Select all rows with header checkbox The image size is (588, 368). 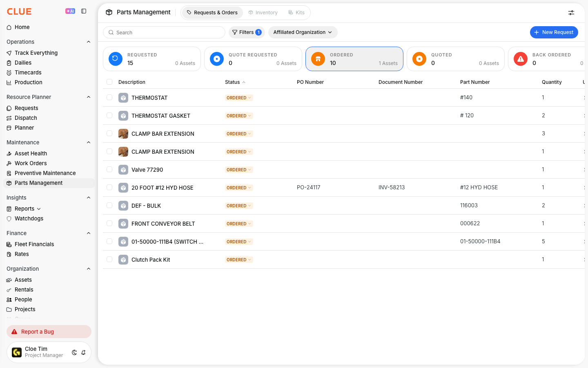(109, 82)
